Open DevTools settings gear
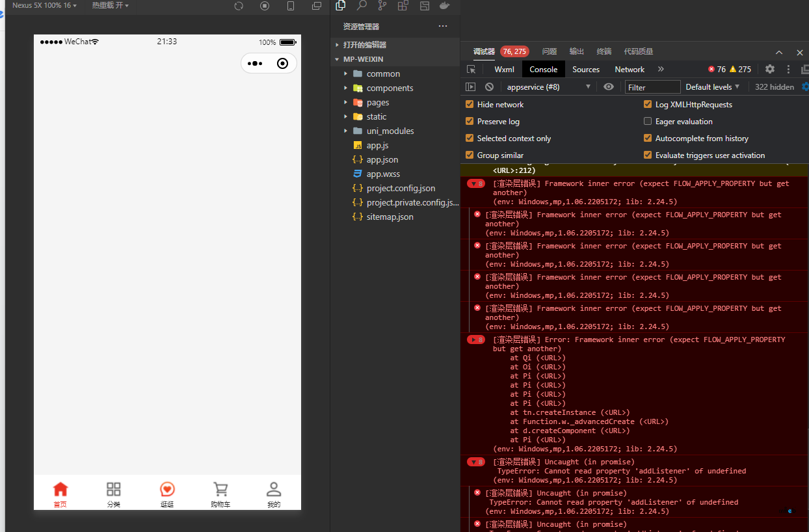This screenshot has height=532, width=809. 769,69
